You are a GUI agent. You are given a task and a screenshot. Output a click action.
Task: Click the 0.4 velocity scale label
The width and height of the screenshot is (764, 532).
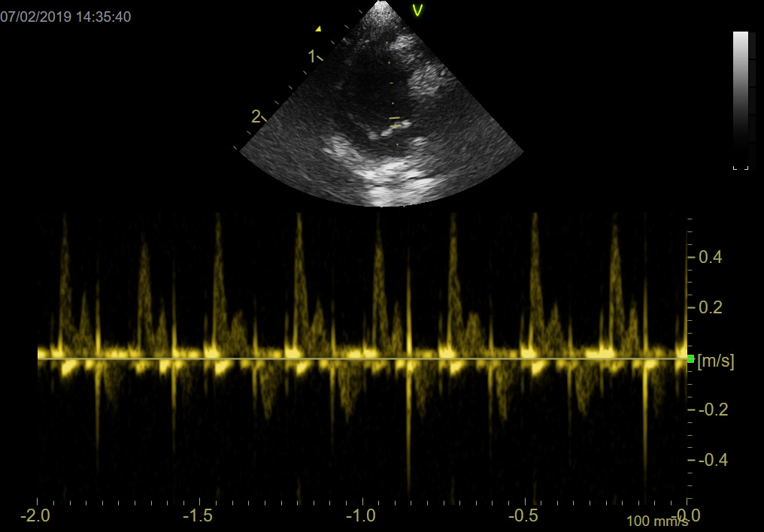tap(711, 257)
